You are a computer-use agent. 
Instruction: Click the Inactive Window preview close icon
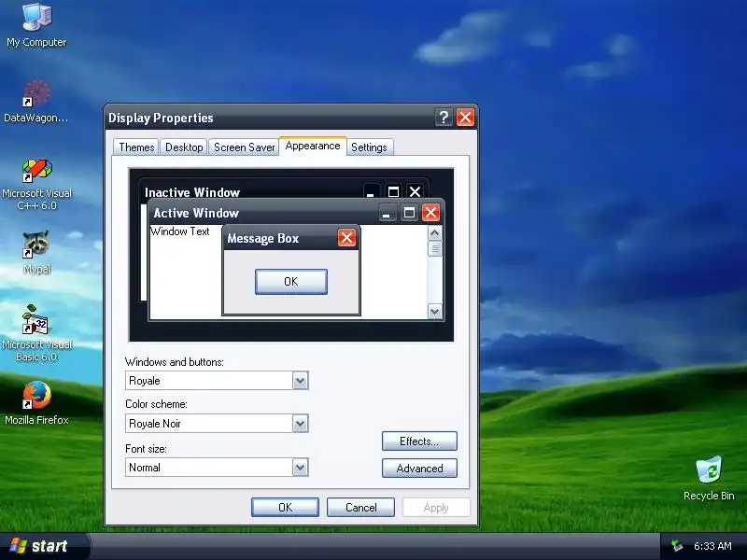[x=415, y=191]
